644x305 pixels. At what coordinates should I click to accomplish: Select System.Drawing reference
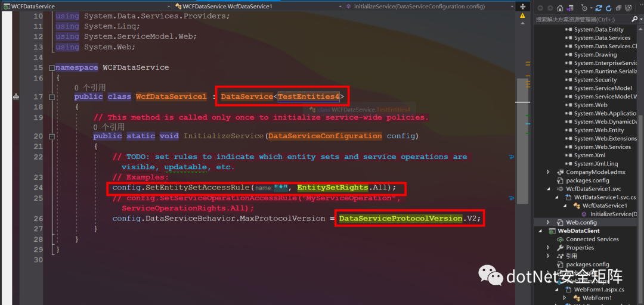pyautogui.click(x=595, y=55)
